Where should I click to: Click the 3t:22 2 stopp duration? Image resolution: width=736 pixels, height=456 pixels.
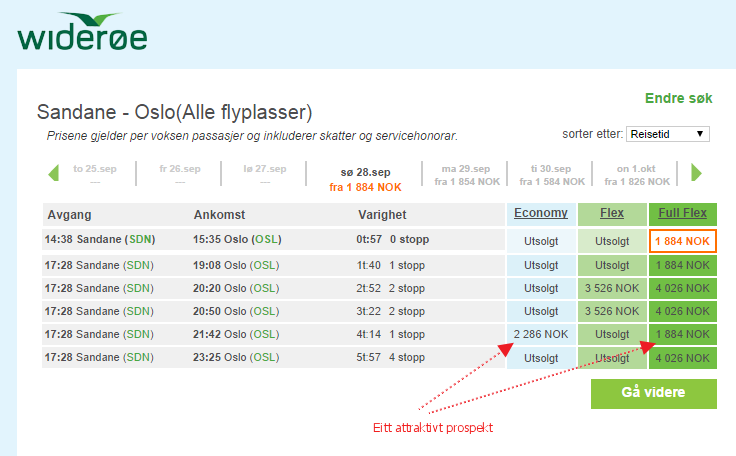point(390,311)
